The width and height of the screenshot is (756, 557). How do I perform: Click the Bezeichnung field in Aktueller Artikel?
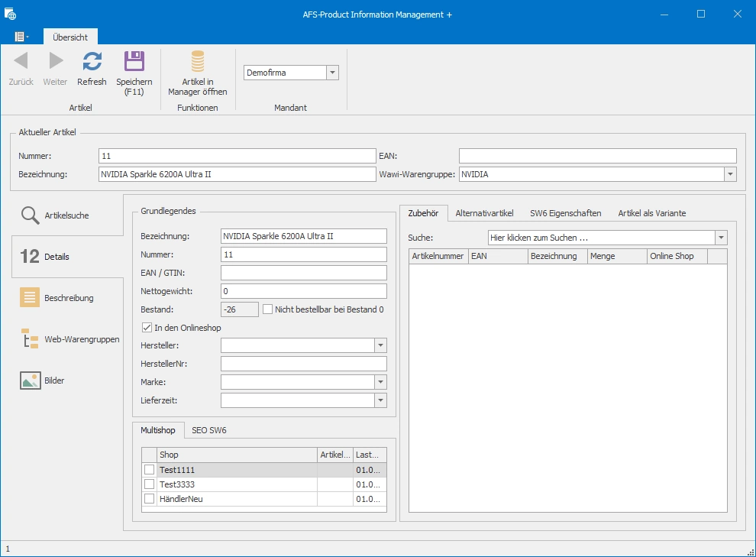coord(237,174)
